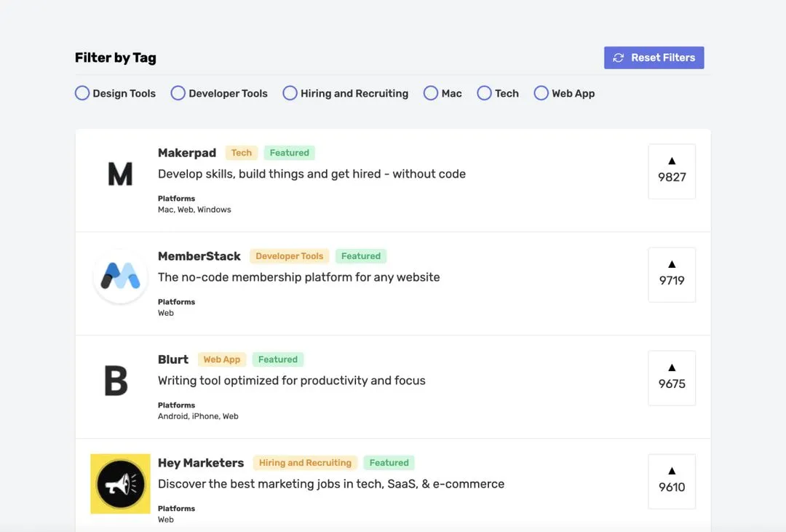Click the MemberStack circular logo
The image size is (786, 532).
coord(120,277)
